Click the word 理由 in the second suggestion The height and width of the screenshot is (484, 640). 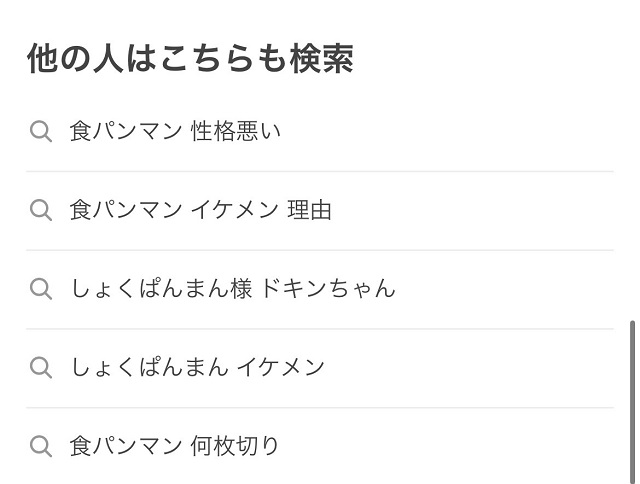pos(309,210)
